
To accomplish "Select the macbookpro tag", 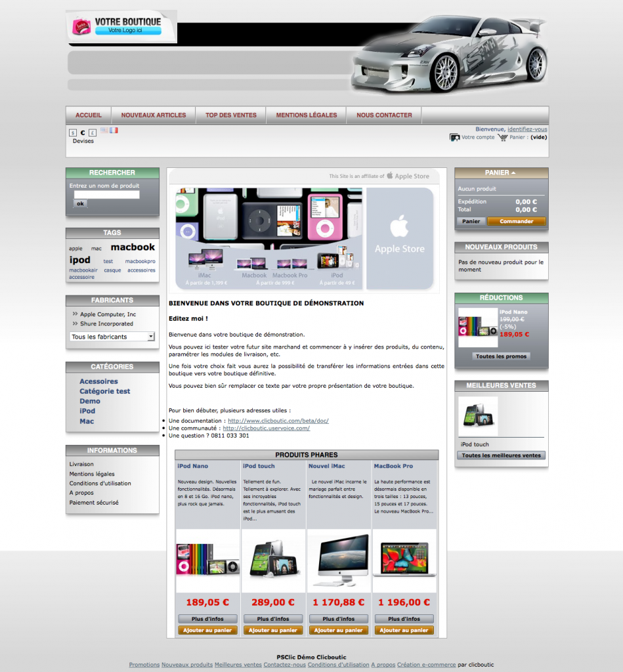I will point(140,261).
